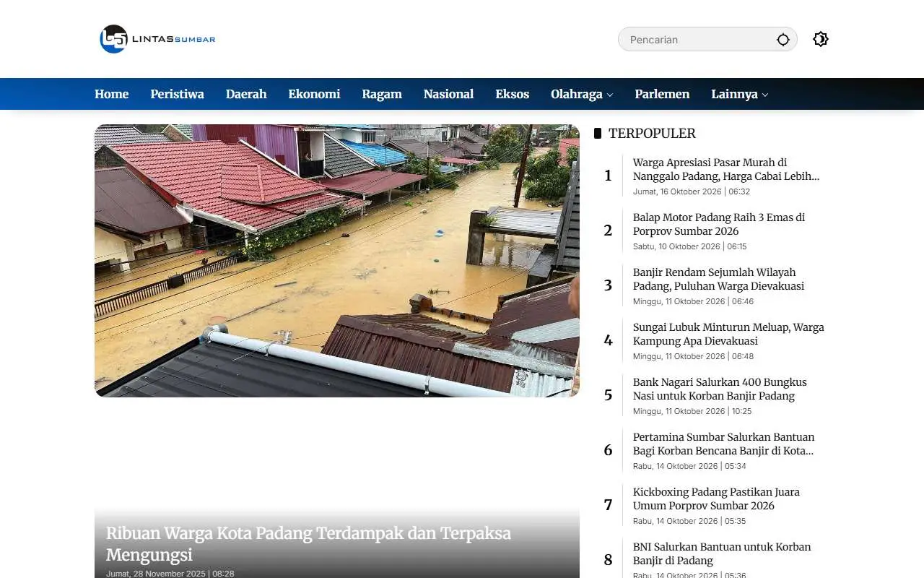Open article Sungai Lubuk Minturun Meluap
This screenshot has width=924, height=578.
(728, 334)
